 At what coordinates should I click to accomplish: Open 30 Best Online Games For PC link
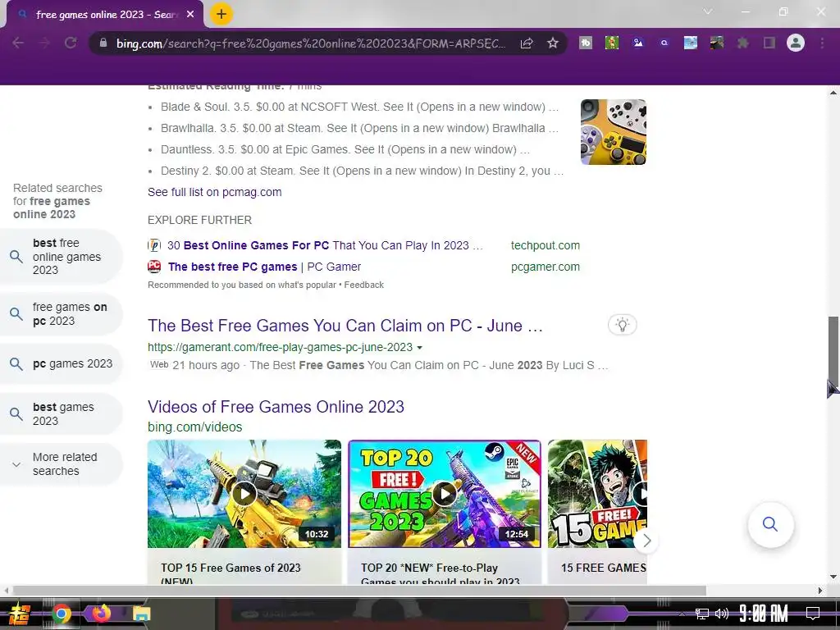(x=325, y=245)
